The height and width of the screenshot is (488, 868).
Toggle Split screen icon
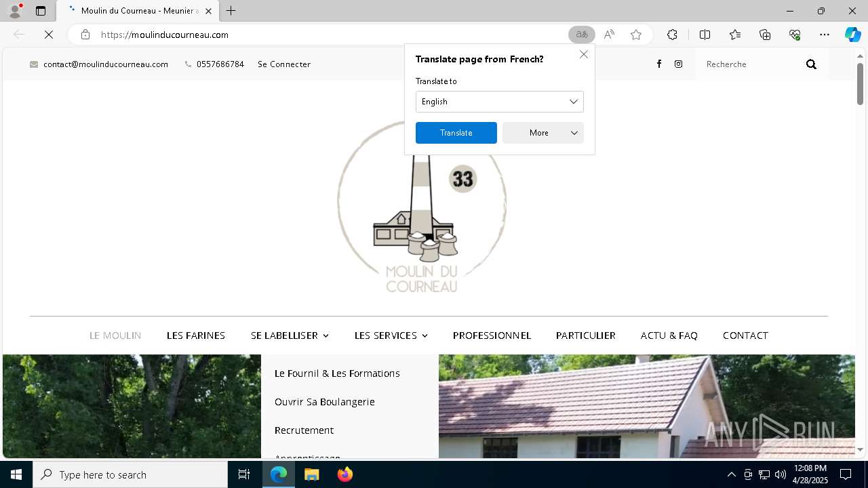[x=705, y=35]
